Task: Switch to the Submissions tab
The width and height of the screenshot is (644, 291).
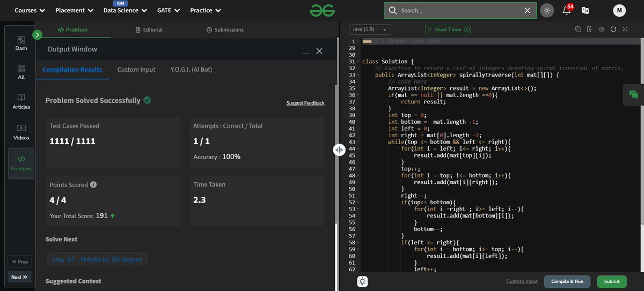Action: [x=225, y=29]
